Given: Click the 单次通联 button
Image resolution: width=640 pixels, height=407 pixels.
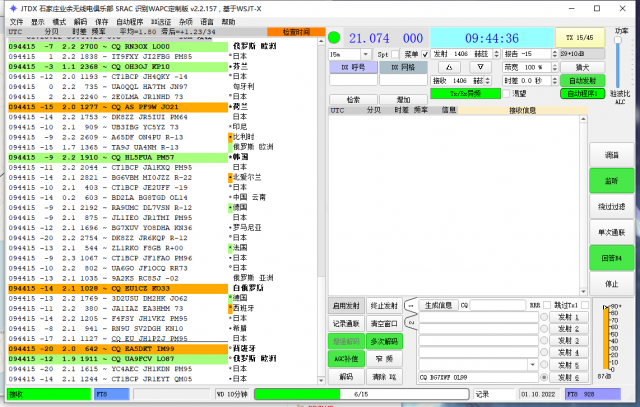Looking at the screenshot, I should click(611, 232).
